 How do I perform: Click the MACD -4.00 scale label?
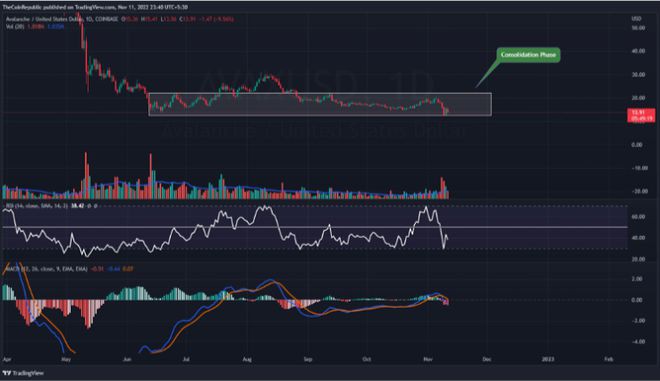click(637, 341)
